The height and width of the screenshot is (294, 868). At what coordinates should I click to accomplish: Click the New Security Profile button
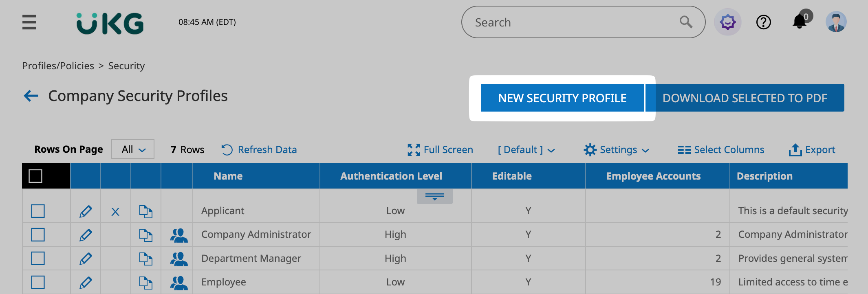[562, 98]
